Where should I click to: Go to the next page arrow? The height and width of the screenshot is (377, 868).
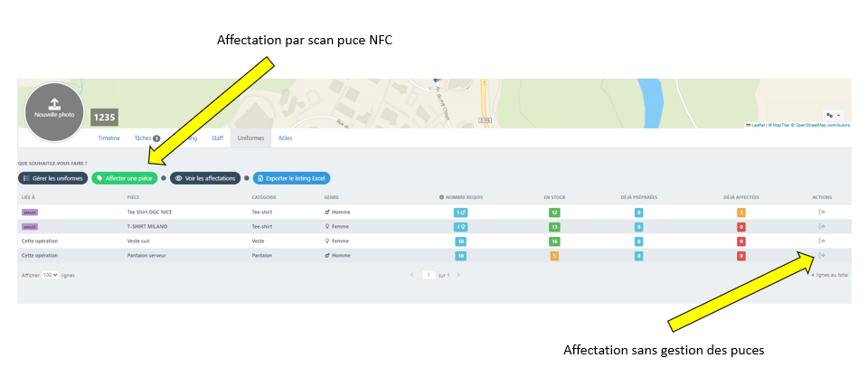pos(458,274)
